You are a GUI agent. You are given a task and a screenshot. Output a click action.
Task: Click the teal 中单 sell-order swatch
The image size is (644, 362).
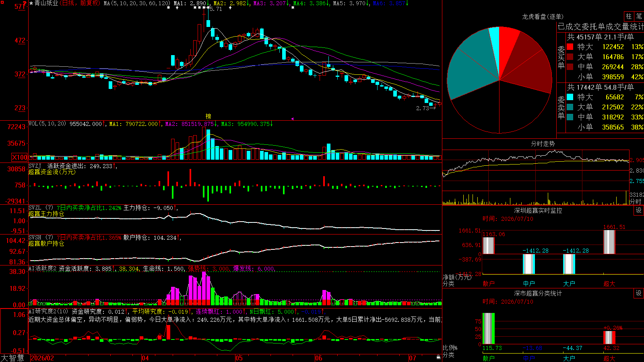click(570, 117)
